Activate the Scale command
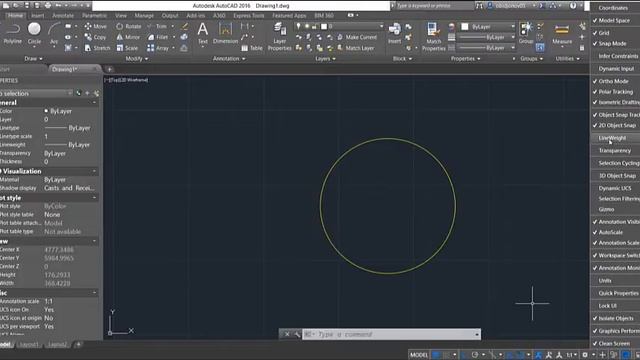The image size is (640, 360). tap(127, 48)
